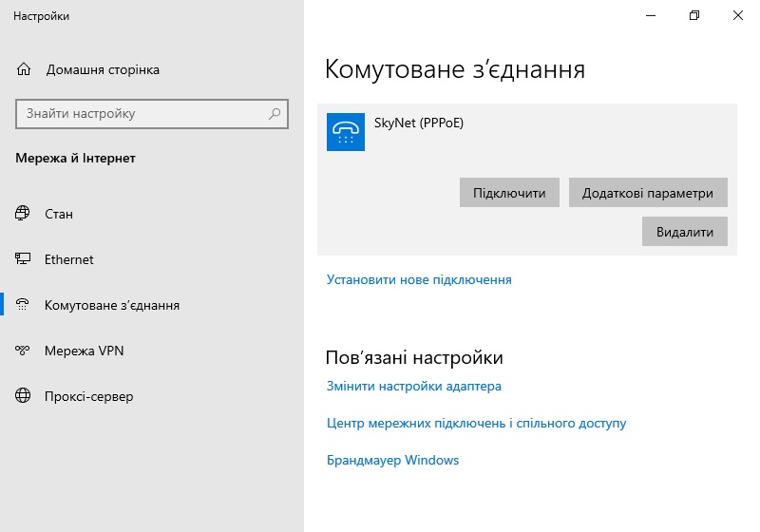760x532 pixels.
Task: Click the Видалити button
Action: click(x=684, y=231)
